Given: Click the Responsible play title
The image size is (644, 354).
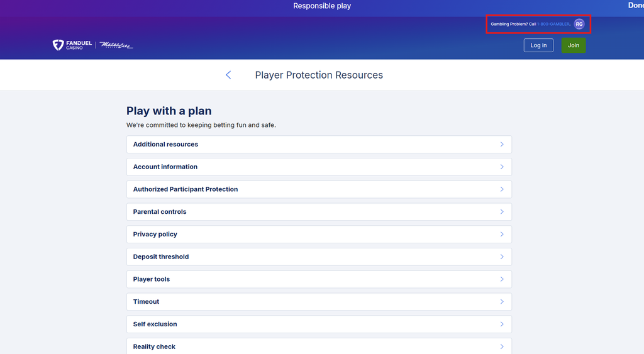Looking at the screenshot, I should click(322, 6).
